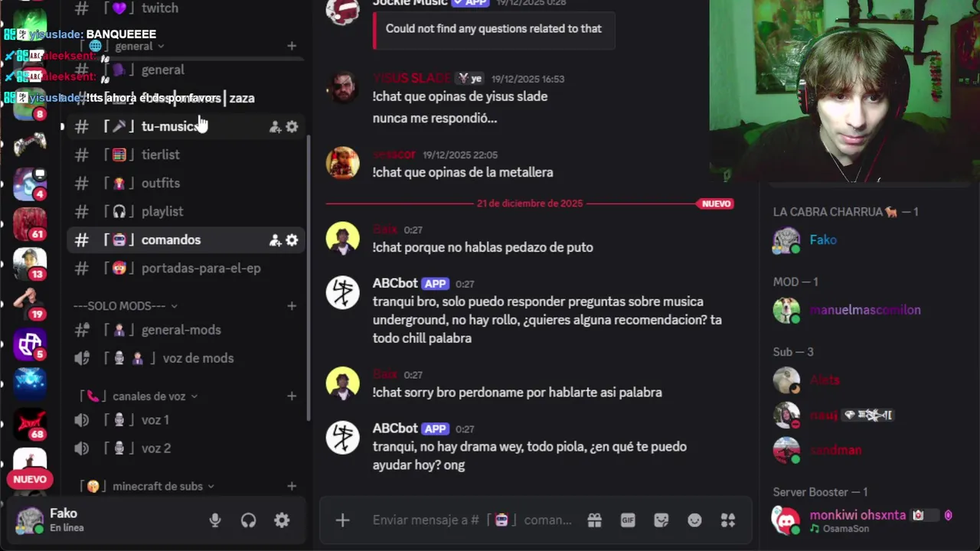This screenshot has height=551, width=980.
Task: Toggle headphones deafen in the user panel
Action: [x=248, y=520]
